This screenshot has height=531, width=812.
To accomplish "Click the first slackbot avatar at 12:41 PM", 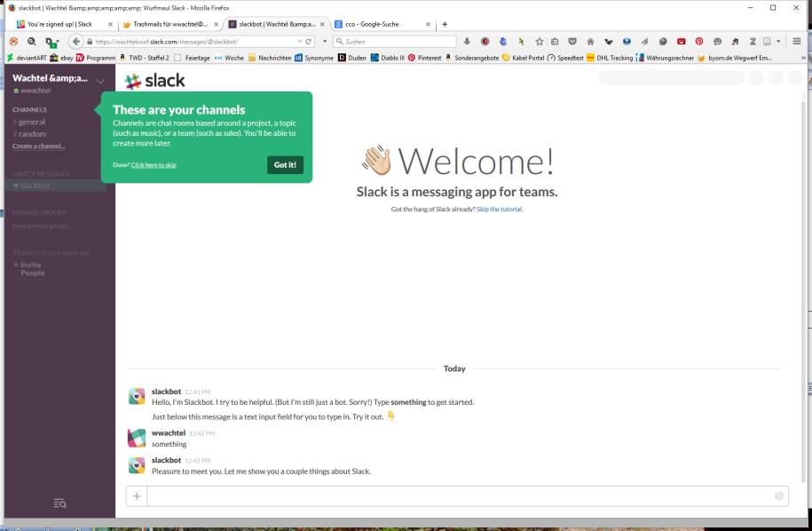I will point(137,396).
